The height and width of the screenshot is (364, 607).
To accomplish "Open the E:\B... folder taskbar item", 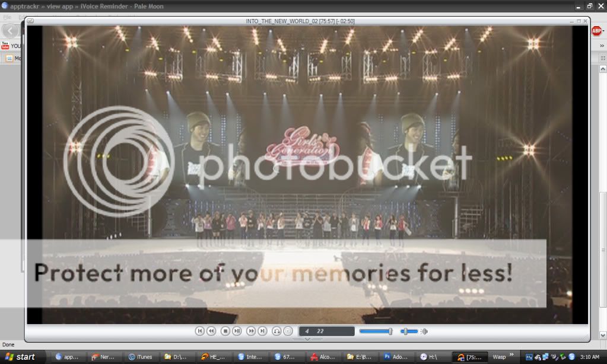I will [359, 357].
